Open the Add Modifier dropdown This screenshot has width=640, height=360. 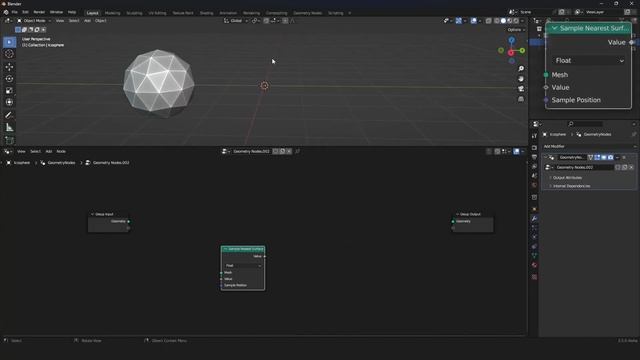(589, 146)
